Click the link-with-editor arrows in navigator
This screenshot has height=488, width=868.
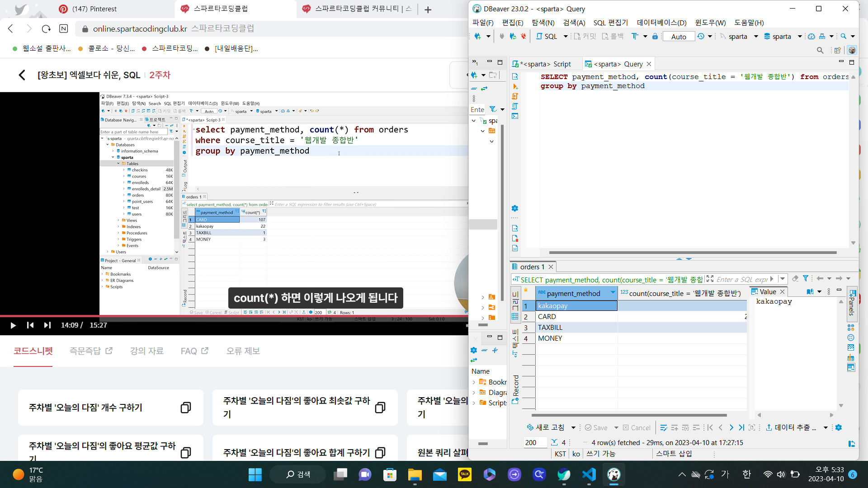484,89
